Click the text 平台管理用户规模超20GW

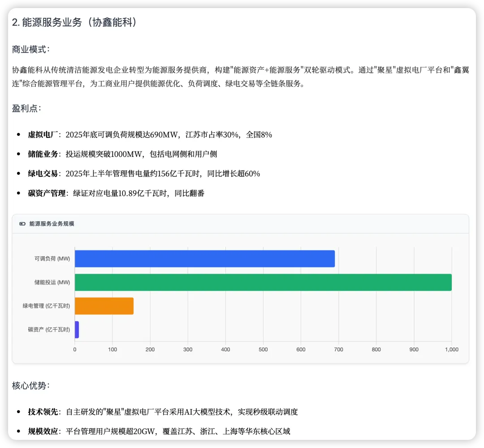(110, 431)
